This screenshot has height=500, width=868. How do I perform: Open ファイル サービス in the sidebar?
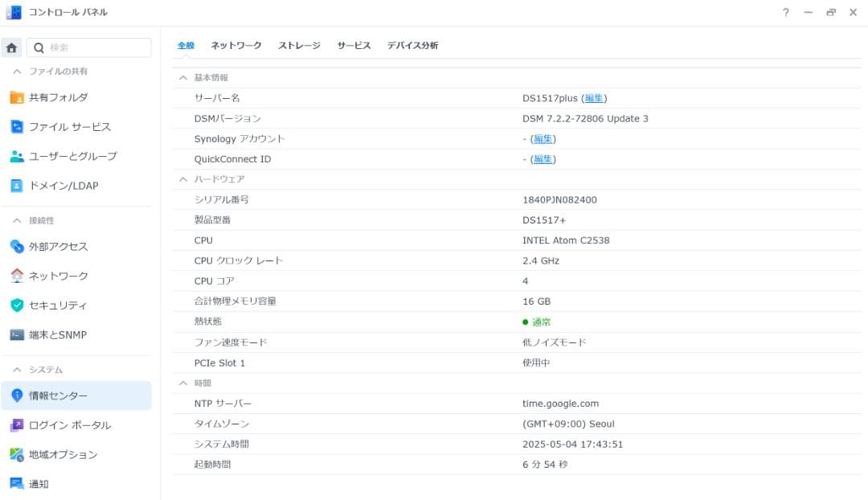tap(70, 127)
